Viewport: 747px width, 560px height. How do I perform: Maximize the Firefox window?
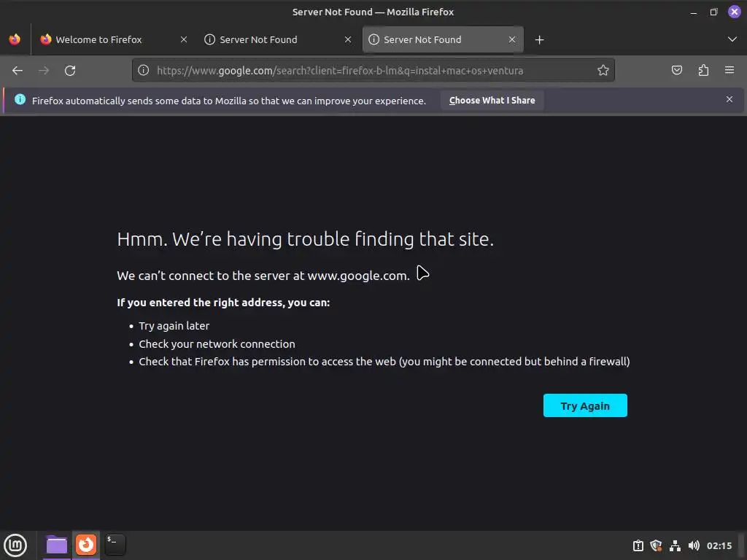click(x=713, y=12)
